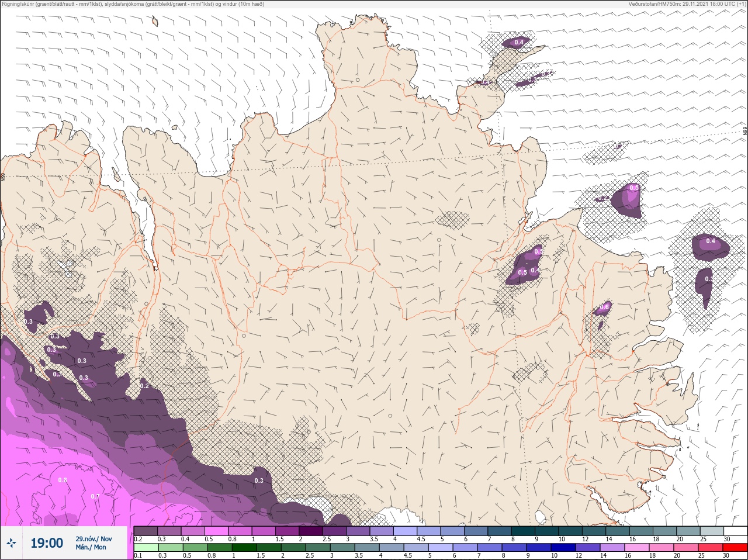The height and width of the screenshot is (560, 748).
Task: Click the lightest green 0.1 legend swatch
Action: coord(146,547)
